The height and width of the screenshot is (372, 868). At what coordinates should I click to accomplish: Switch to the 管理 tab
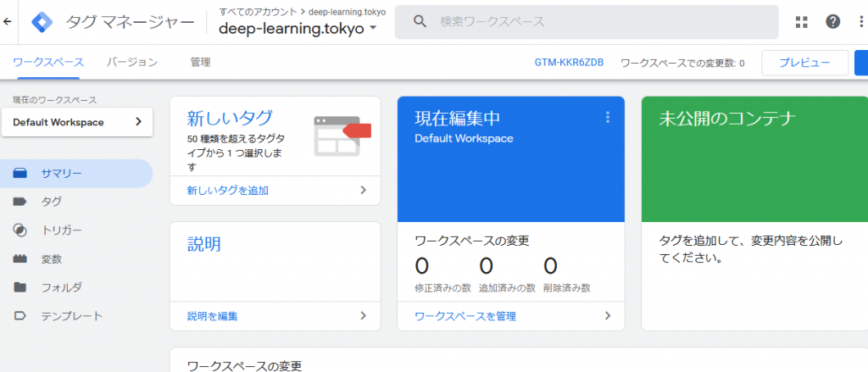[200, 63]
